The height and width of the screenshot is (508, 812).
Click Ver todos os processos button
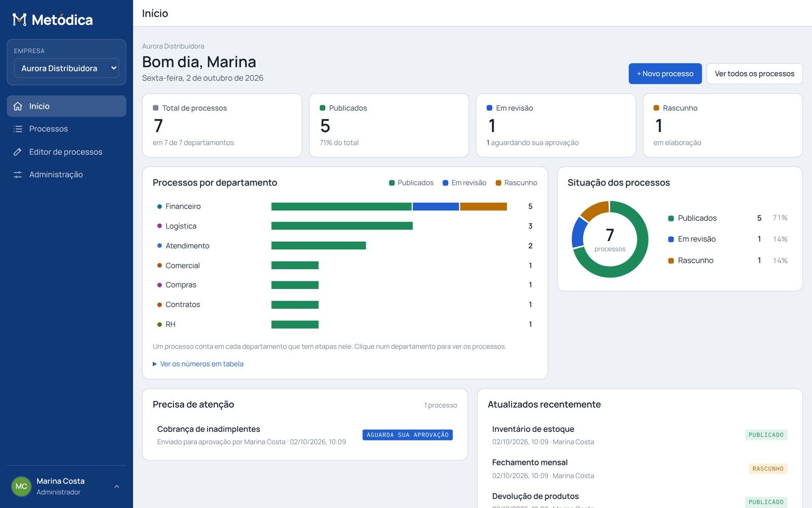pos(755,74)
